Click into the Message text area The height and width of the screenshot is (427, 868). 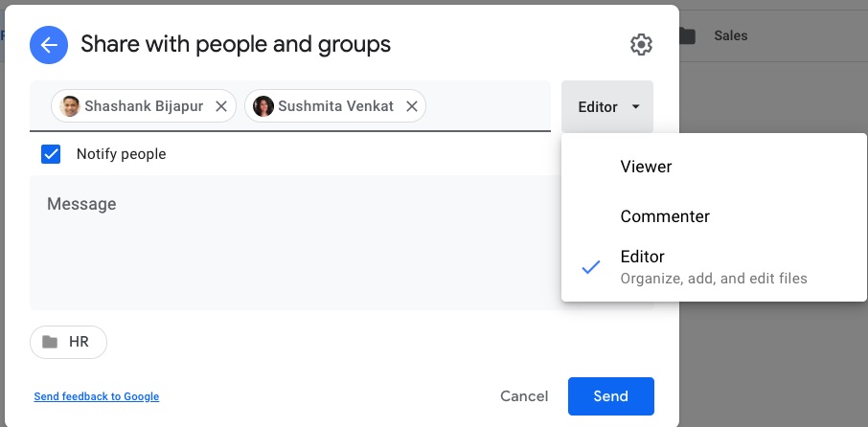295,243
